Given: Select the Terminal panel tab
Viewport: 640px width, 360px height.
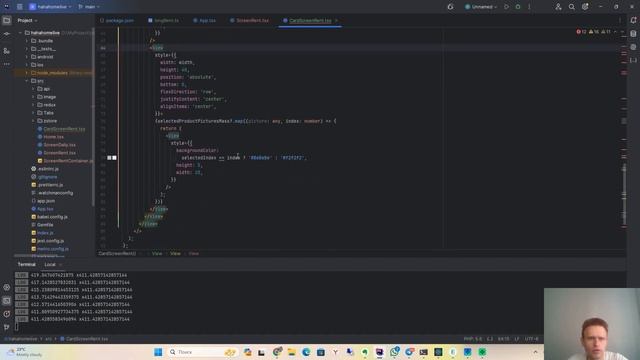Looking at the screenshot, I should (27, 264).
